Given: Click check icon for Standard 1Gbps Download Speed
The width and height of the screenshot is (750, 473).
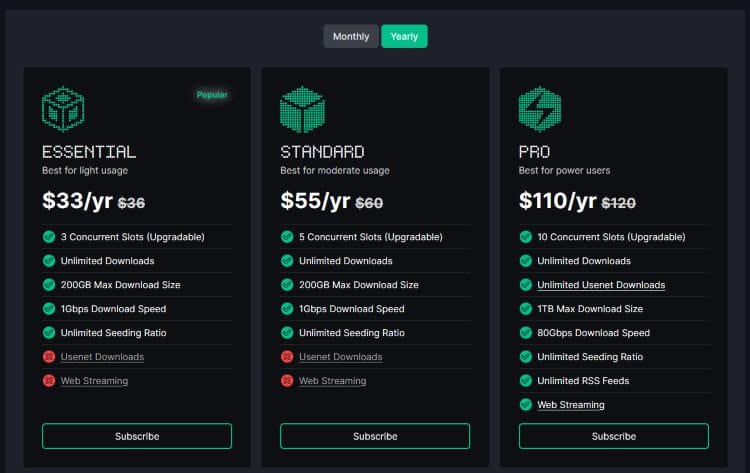Looking at the screenshot, I should (x=287, y=308).
